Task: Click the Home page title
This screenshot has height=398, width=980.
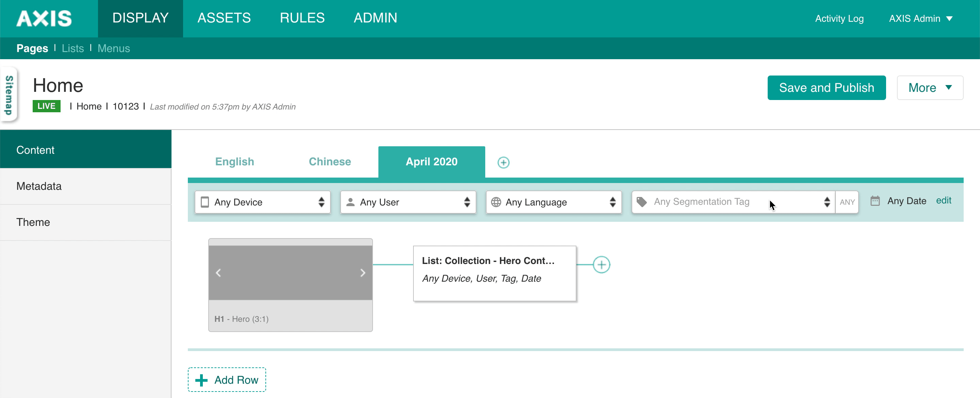Action: tap(58, 85)
